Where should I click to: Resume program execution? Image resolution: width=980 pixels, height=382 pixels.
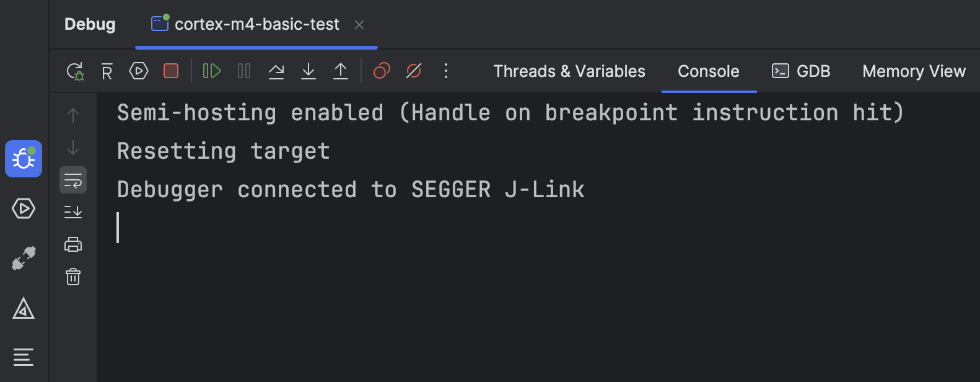211,71
